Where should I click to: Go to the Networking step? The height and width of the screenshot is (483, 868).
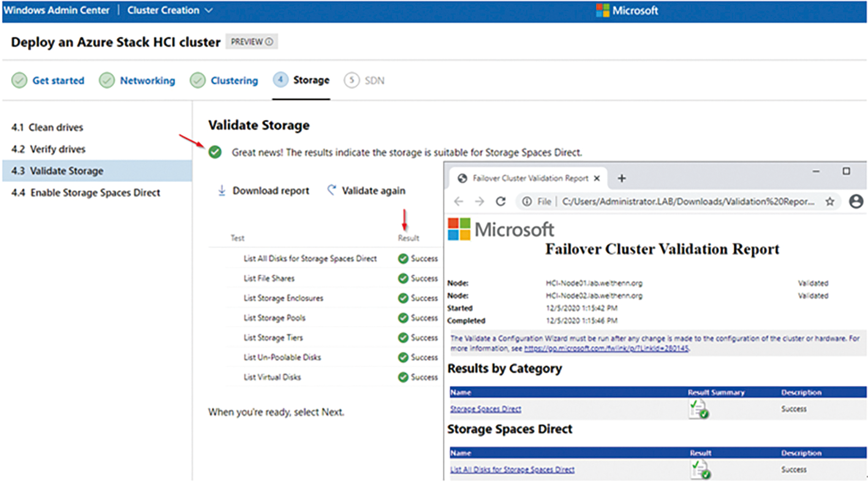click(x=147, y=80)
